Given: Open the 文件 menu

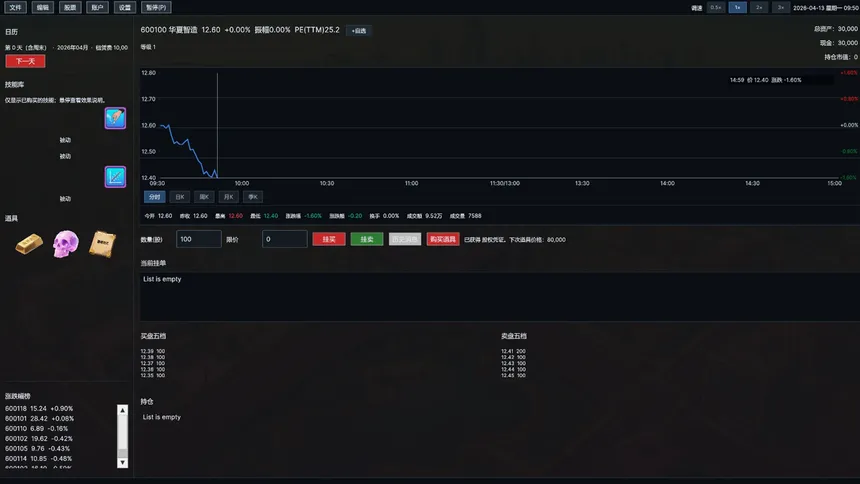Looking at the screenshot, I should (x=15, y=7).
